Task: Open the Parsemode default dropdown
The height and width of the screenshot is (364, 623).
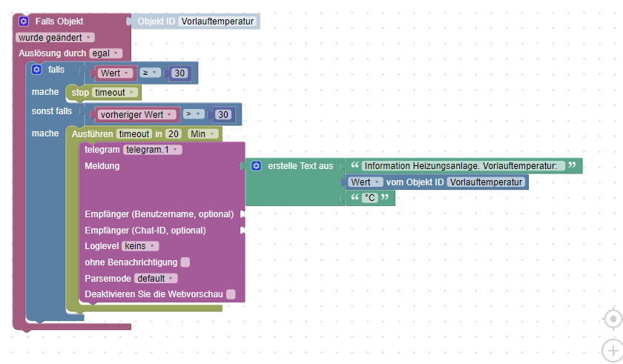Action: [156, 278]
